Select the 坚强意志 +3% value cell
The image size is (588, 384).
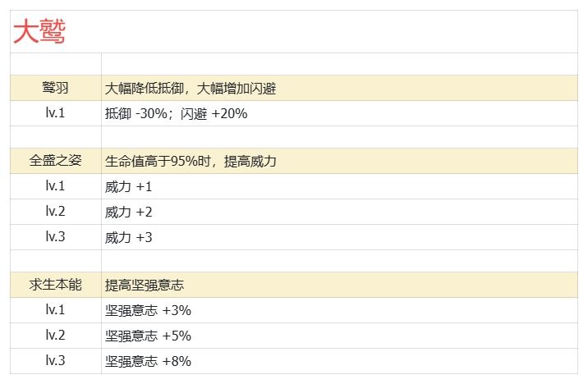pos(340,310)
